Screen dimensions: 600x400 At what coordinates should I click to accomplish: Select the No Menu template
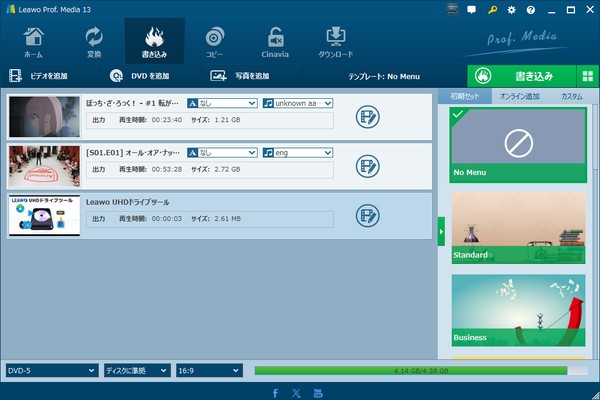518,145
